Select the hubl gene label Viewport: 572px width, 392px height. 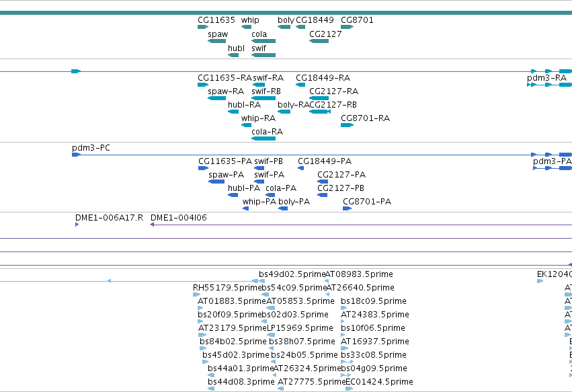236,48
